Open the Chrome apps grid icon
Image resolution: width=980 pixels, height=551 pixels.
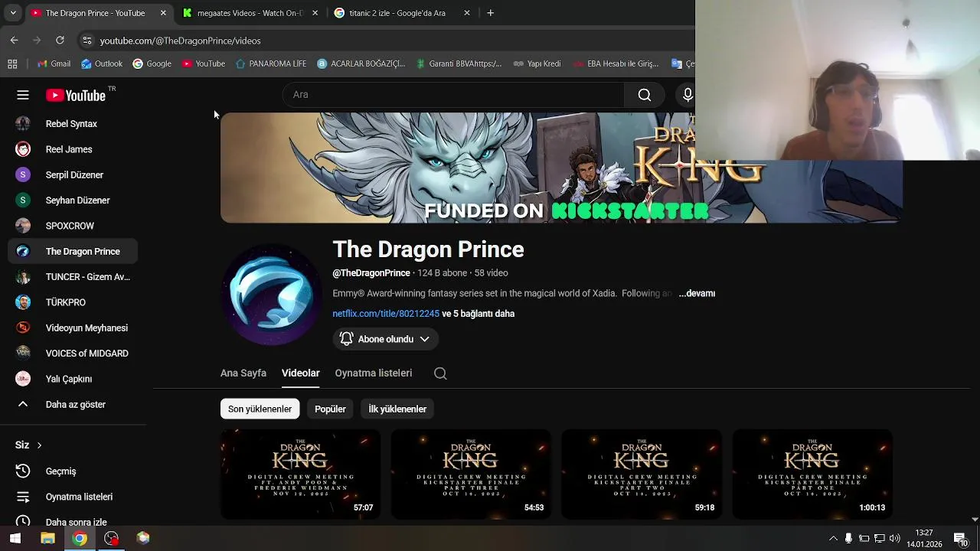point(12,64)
